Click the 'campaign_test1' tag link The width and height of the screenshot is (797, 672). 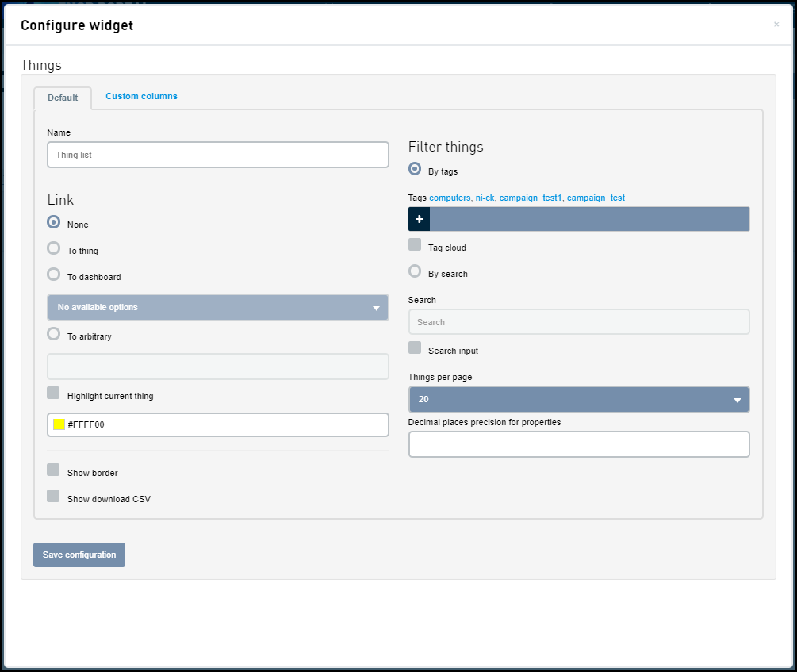(531, 198)
